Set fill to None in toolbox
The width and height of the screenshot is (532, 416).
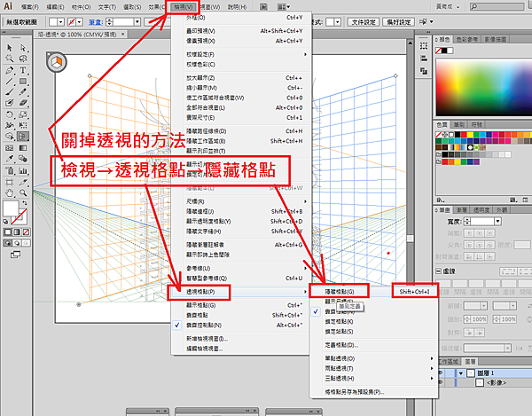tap(26, 232)
